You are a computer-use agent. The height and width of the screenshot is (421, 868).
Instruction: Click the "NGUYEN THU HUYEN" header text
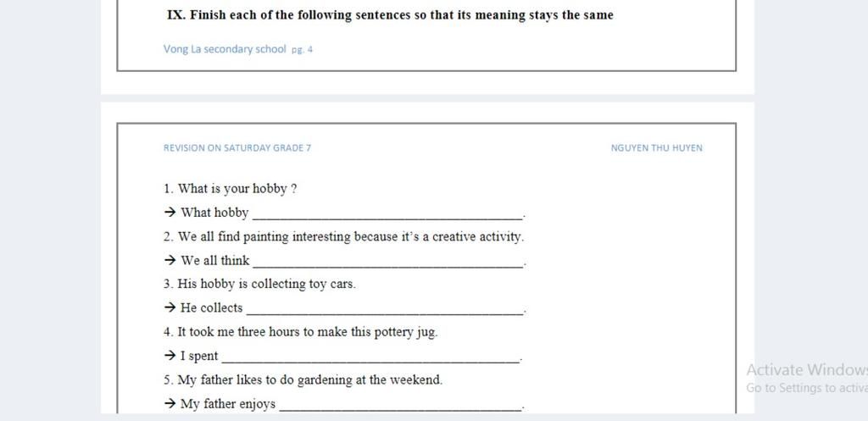[x=657, y=148]
